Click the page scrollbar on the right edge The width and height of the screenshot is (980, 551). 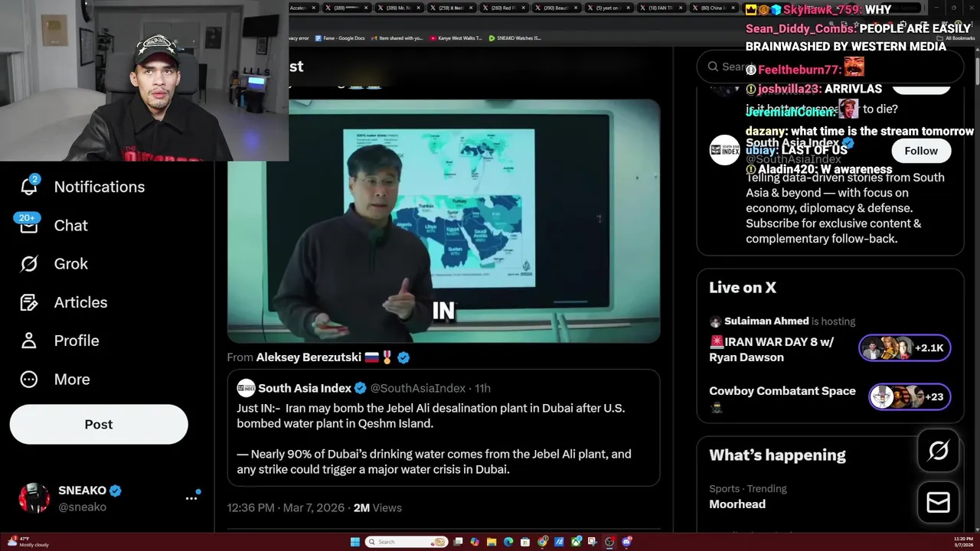976,73
